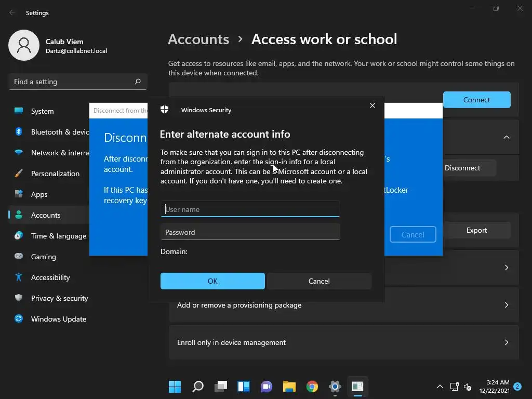
Task: Click the System monitor icon
Action: [x=19, y=111]
